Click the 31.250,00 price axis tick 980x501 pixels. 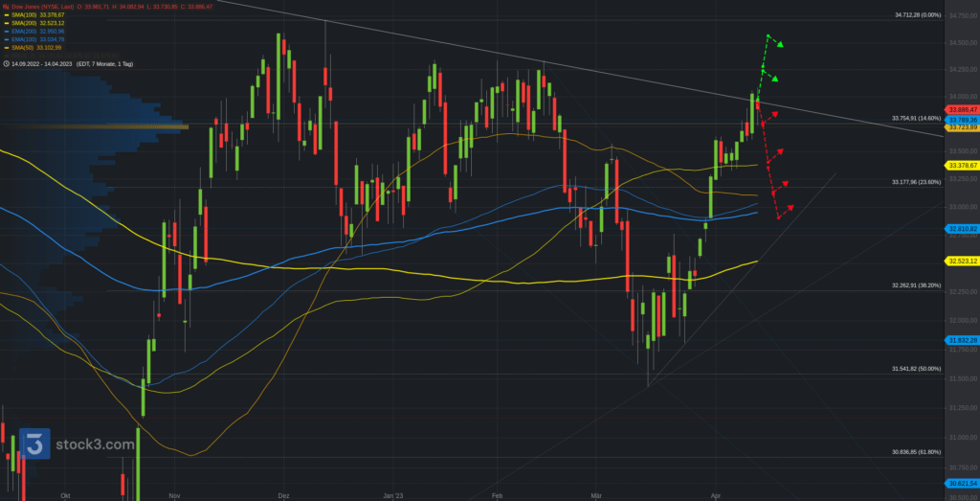[x=963, y=408]
